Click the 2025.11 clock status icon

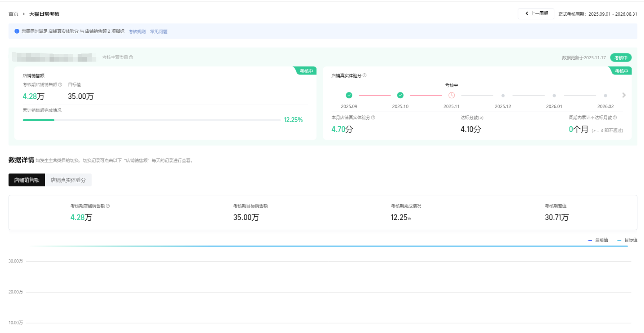pos(451,95)
